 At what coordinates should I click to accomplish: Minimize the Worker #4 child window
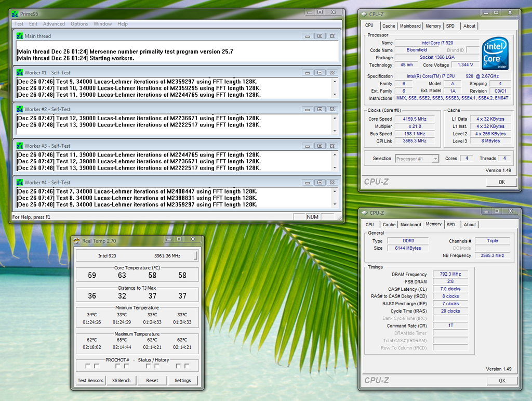[308, 183]
